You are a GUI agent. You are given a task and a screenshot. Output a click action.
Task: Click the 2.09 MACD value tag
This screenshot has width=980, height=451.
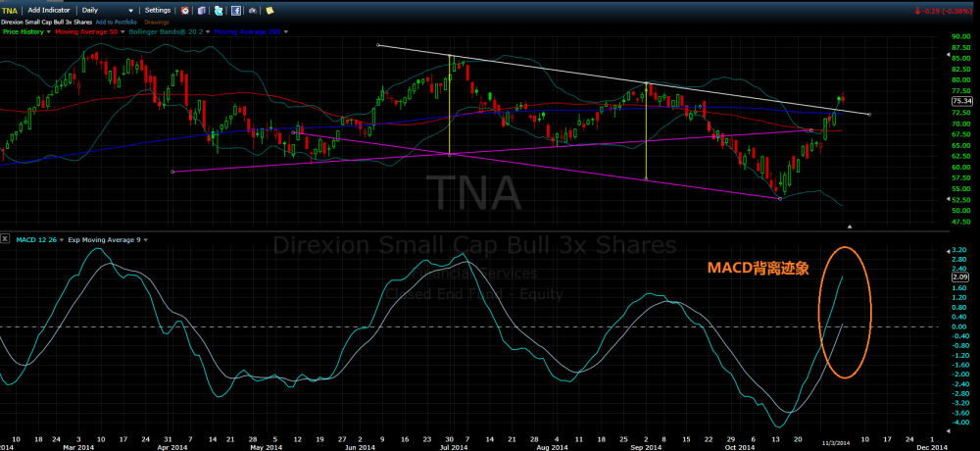[959, 276]
